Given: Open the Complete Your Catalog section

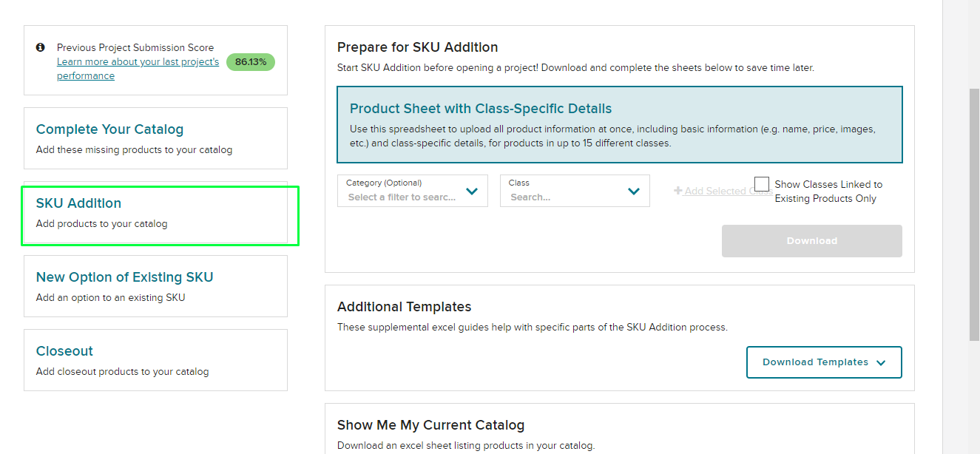Looking at the screenshot, I should (x=155, y=138).
